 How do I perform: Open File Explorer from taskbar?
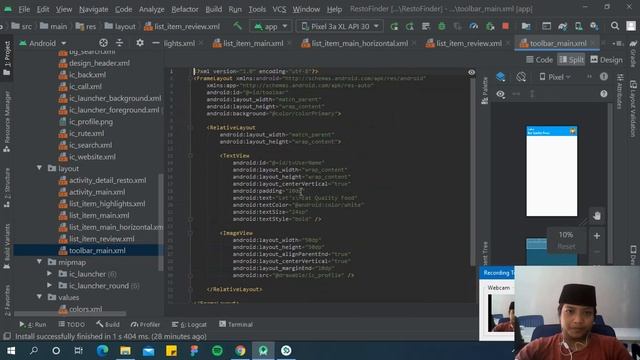(125, 351)
